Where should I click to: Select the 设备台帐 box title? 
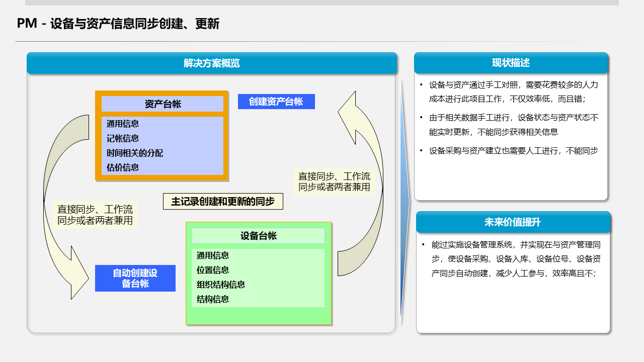(x=258, y=236)
